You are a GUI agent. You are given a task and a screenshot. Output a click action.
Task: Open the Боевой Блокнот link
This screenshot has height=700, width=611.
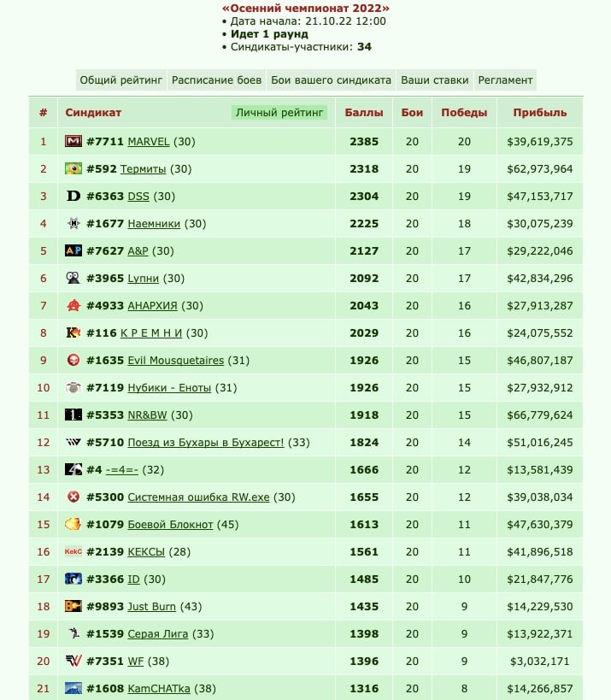coord(171,524)
